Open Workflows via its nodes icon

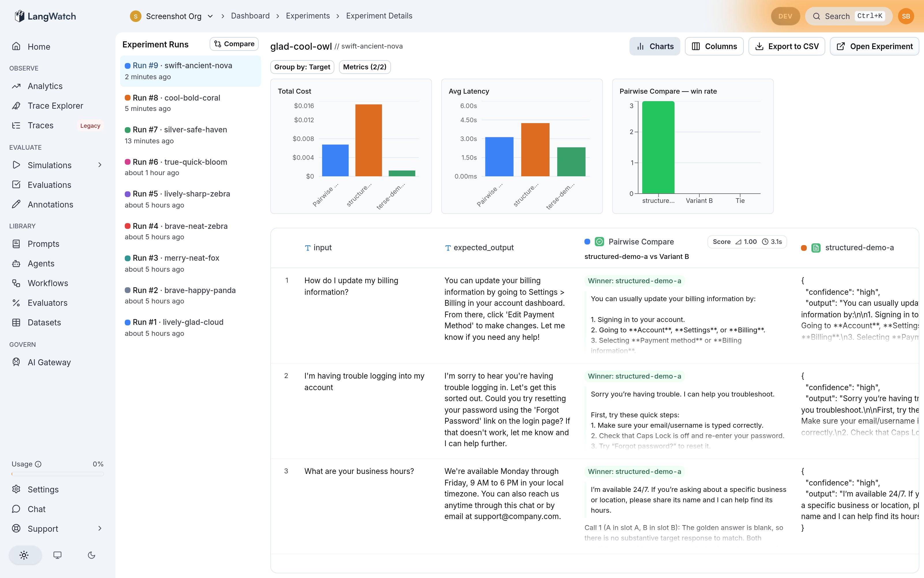click(16, 283)
